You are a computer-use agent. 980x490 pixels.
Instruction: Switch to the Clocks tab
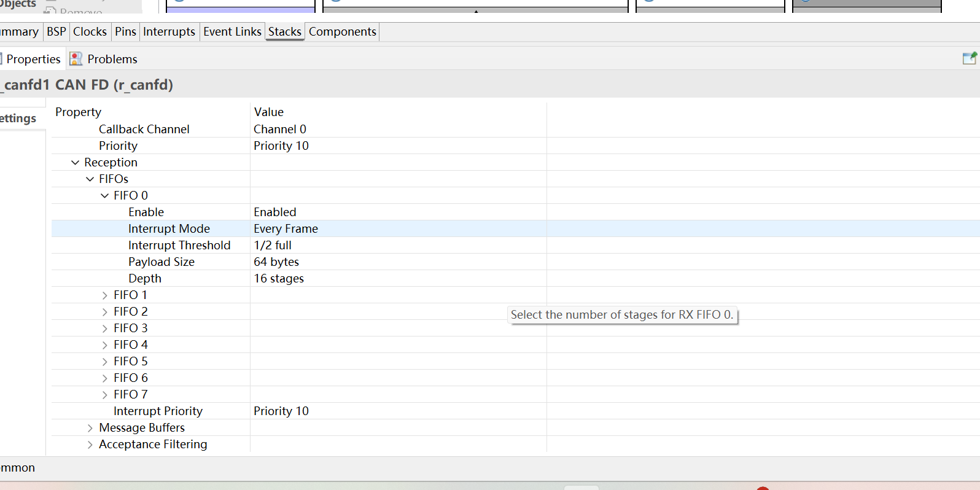pyautogui.click(x=90, y=31)
